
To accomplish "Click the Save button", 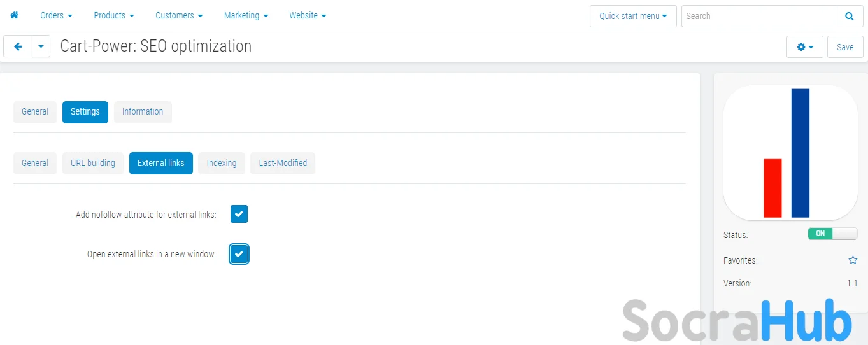I will click(845, 47).
